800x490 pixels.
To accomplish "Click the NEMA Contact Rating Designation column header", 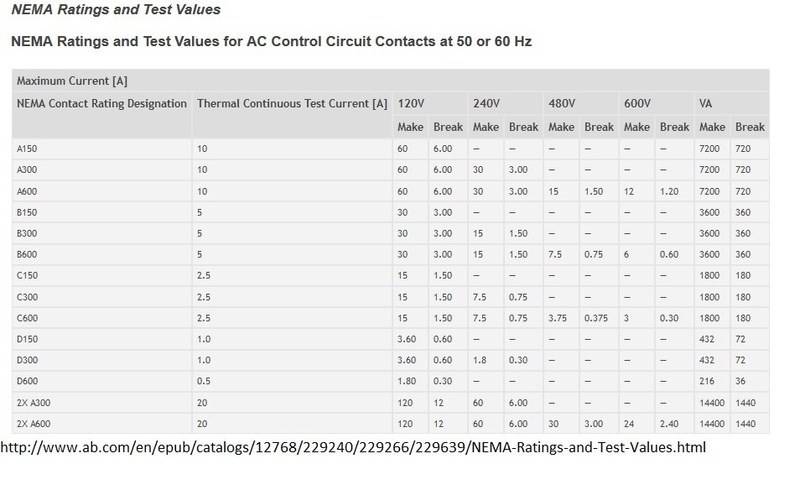I will tap(101, 103).
